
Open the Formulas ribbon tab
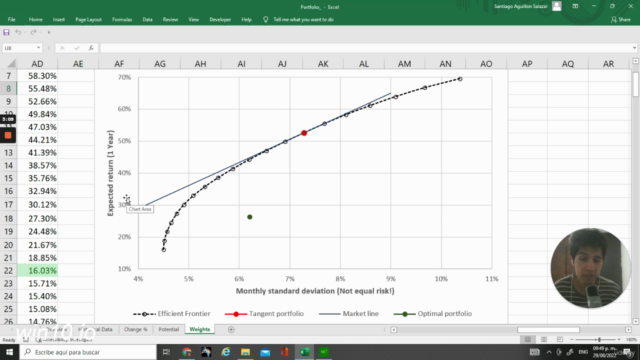pos(122,20)
